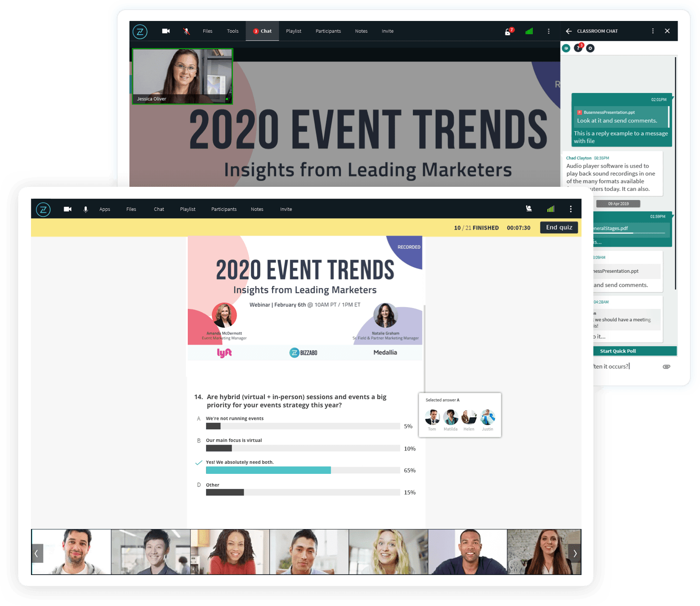The height and width of the screenshot is (606, 700).
Task: Open Participants in the front window toolbar
Action: point(224,209)
